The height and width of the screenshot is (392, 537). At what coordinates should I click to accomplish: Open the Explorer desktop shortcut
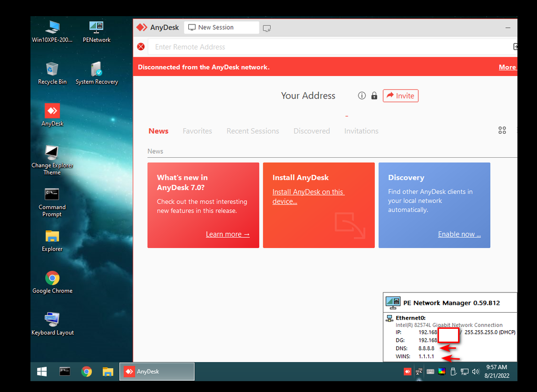(x=52, y=241)
